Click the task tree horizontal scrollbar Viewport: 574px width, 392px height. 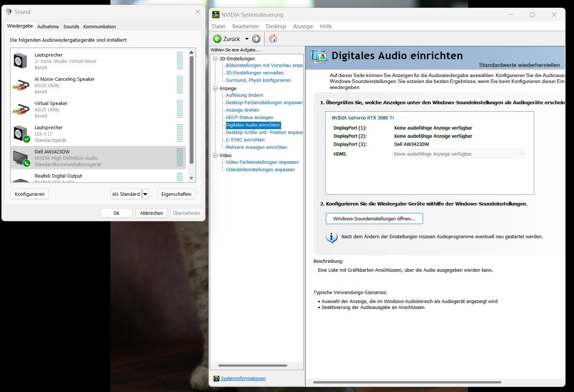tap(253, 366)
